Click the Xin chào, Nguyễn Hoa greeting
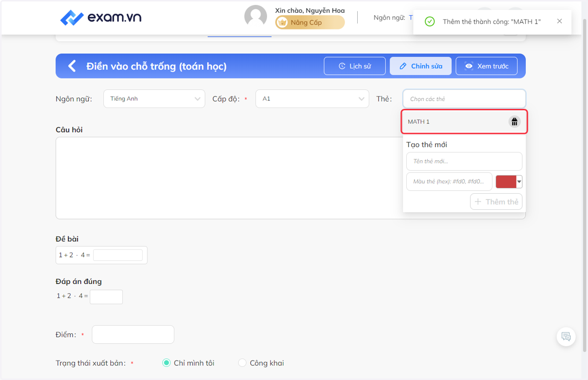The image size is (588, 380). point(310,10)
